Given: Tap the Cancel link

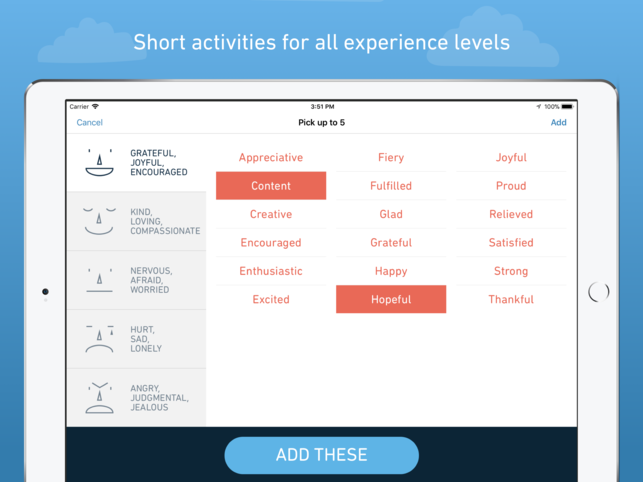Looking at the screenshot, I should (x=89, y=122).
